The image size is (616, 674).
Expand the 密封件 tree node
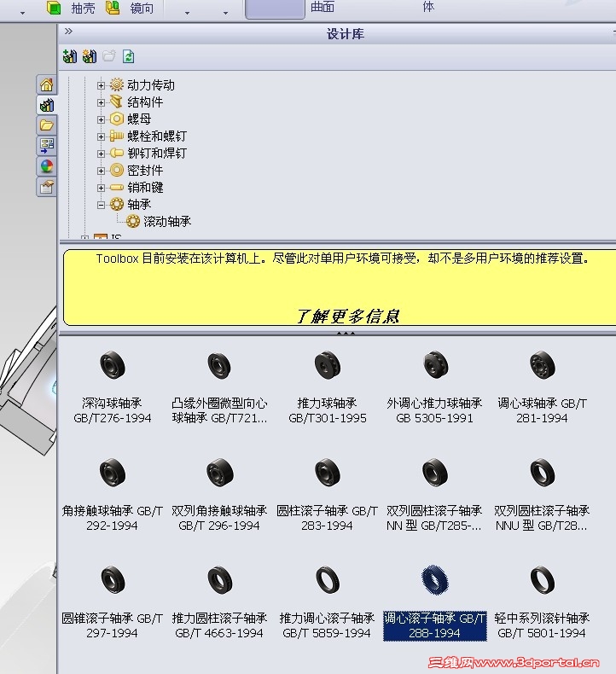point(101,171)
